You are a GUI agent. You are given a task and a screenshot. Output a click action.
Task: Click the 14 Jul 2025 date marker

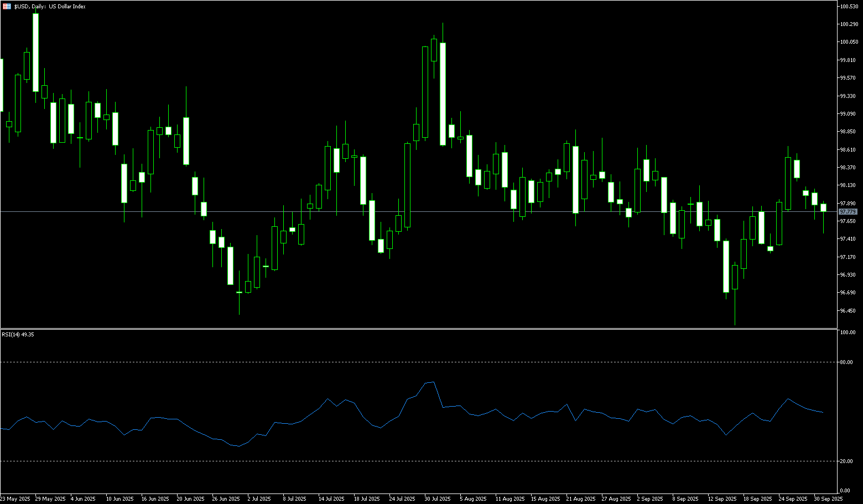click(332, 499)
